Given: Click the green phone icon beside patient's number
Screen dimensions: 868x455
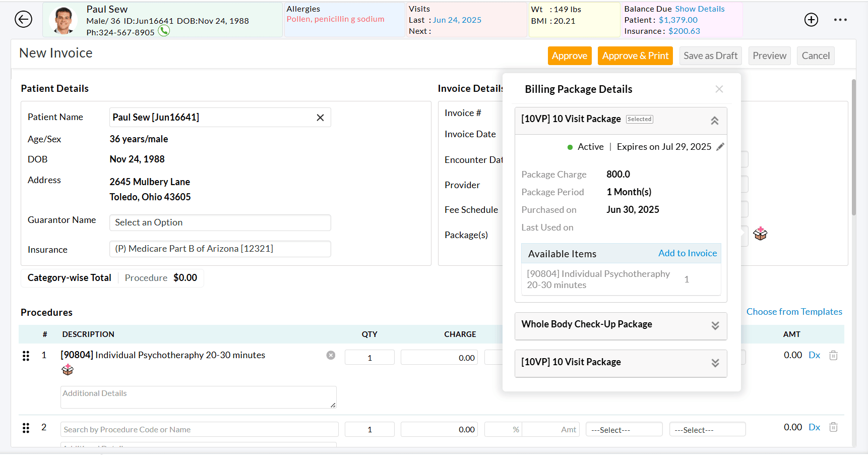Looking at the screenshot, I should tap(163, 31).
